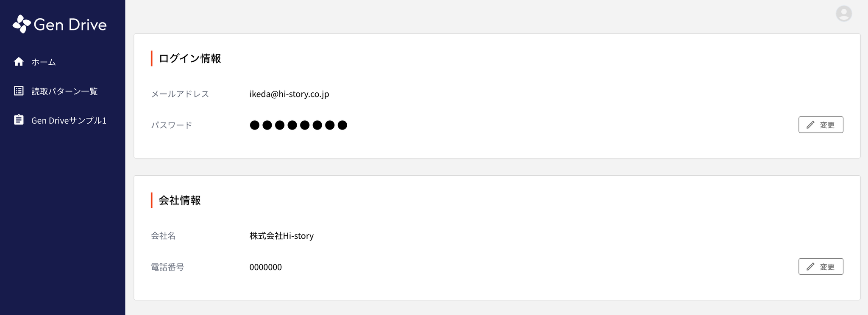This screenshot has width=868, height=315.
Task: Open the user profile avatar
Action: point(843,14)
